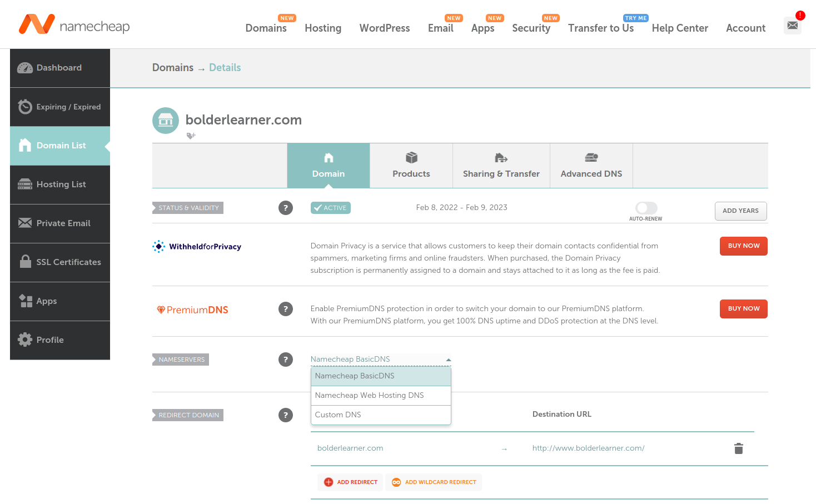Click ADD REDIRECT button

[x=350, y=482]
